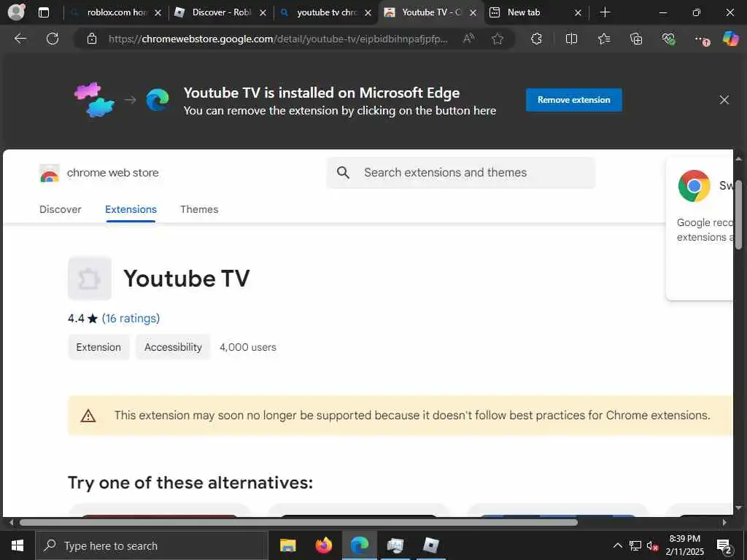Viewport: 747px width, 560px height.
Task: Open the notification center icon
Action: [x=724, y=546]
